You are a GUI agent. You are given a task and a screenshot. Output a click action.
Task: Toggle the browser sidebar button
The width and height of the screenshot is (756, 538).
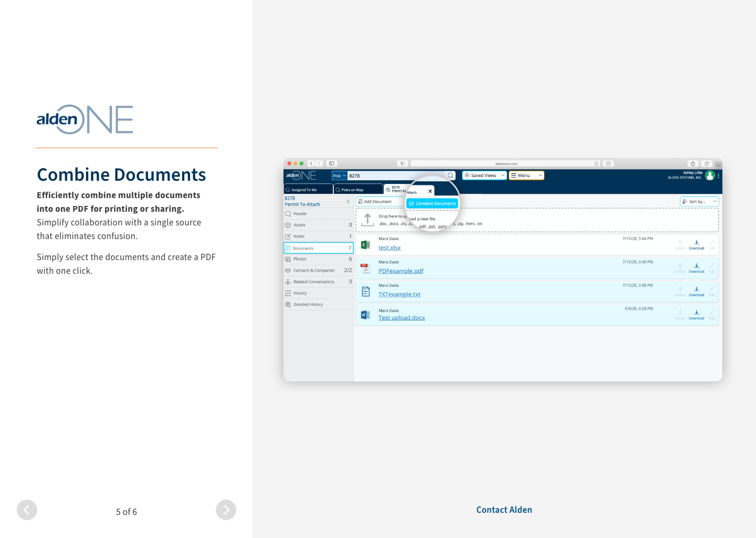(332, 163)
